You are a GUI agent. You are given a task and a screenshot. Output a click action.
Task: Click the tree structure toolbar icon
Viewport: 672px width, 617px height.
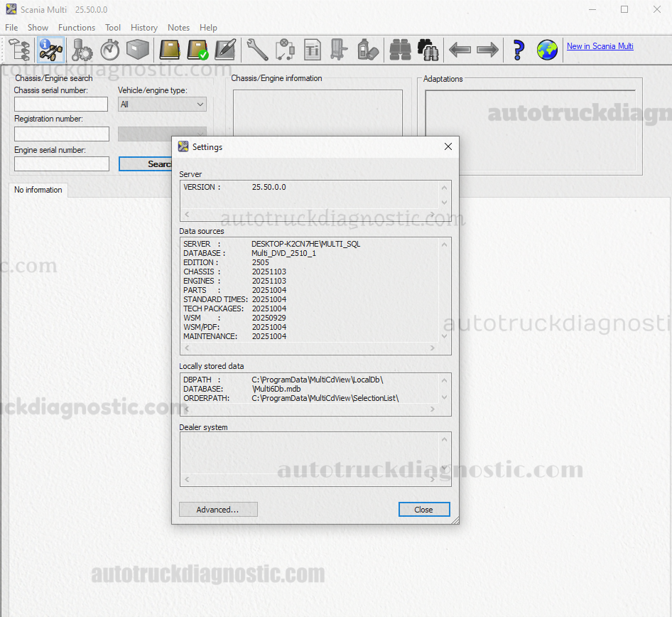(20, 50)
